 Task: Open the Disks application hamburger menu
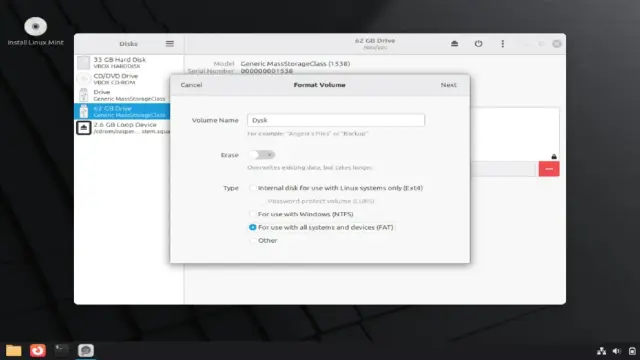pyautogui.click(x=170, y=44)
